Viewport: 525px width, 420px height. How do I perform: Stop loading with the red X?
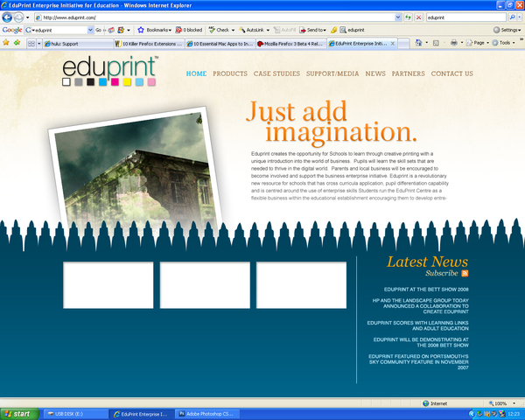point(418,17)
